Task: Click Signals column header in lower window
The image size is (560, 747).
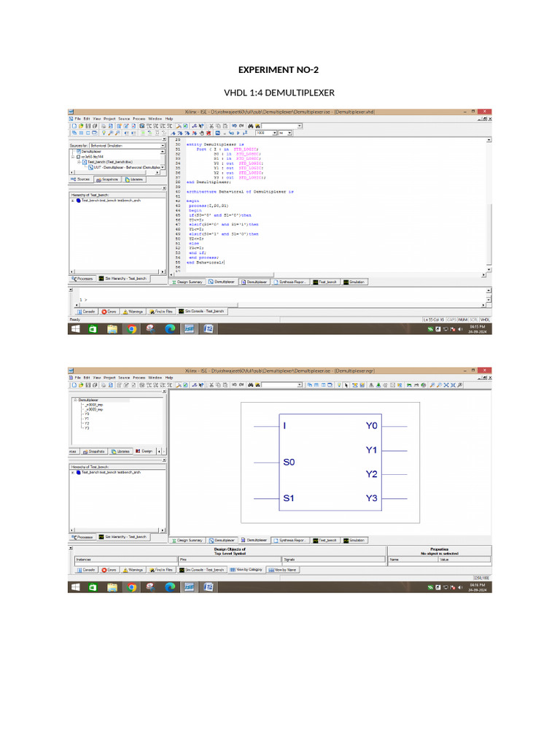Action: [334, 560]
